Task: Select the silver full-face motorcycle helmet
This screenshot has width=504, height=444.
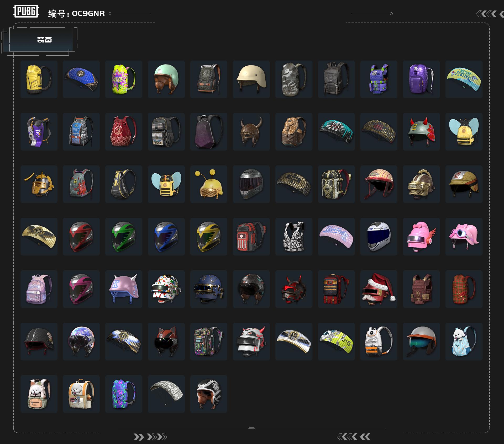Action: (251, 184)
